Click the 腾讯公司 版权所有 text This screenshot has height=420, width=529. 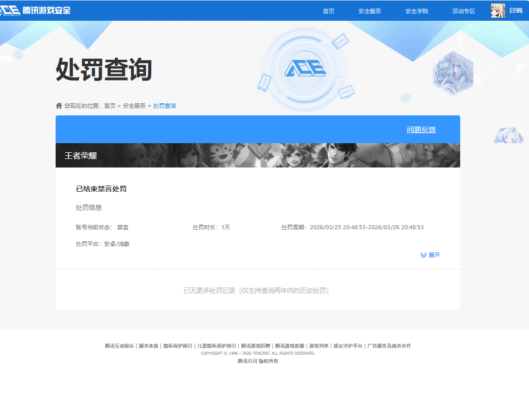click(x=258, y=361)
